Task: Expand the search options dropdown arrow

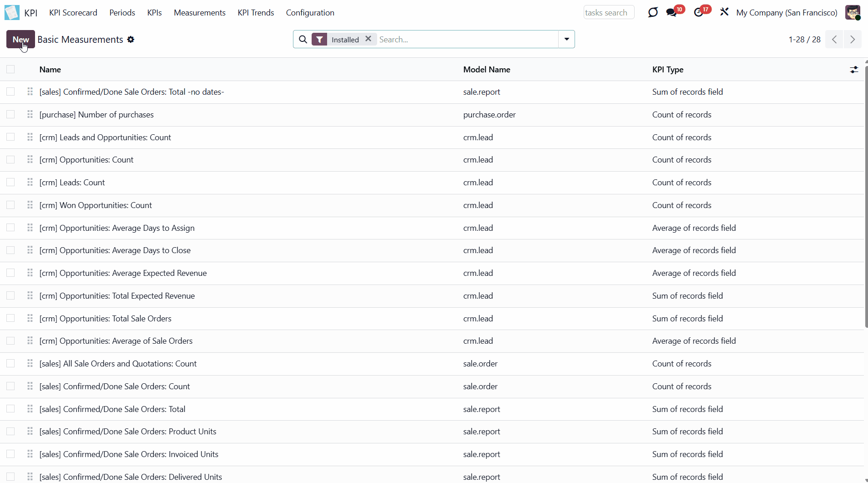Action: (566, 39)
